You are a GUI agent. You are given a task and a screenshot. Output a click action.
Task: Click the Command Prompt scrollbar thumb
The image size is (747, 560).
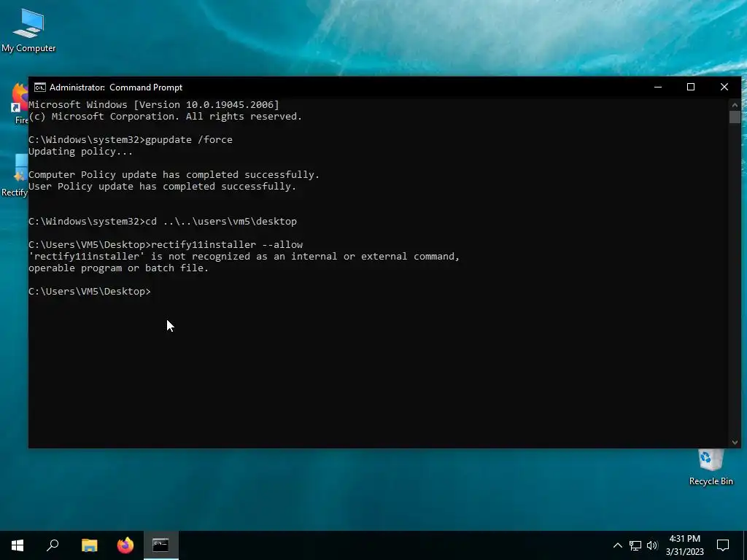click(735, 117)
